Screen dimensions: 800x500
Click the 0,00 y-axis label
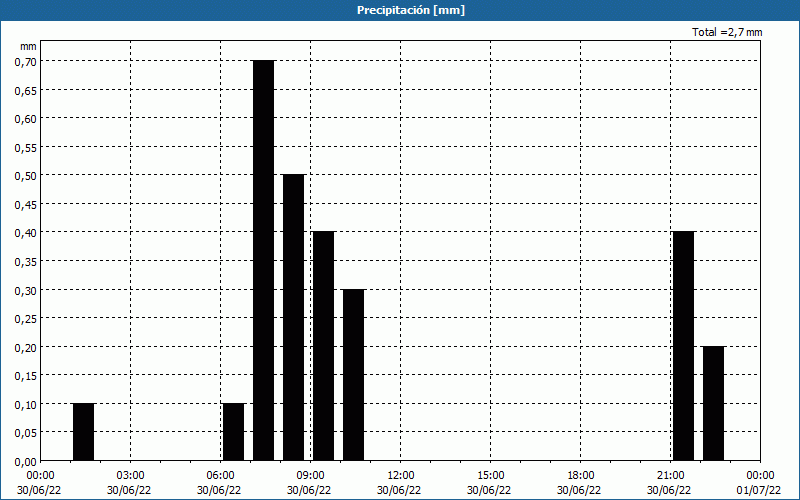click(x=26, y=462)
